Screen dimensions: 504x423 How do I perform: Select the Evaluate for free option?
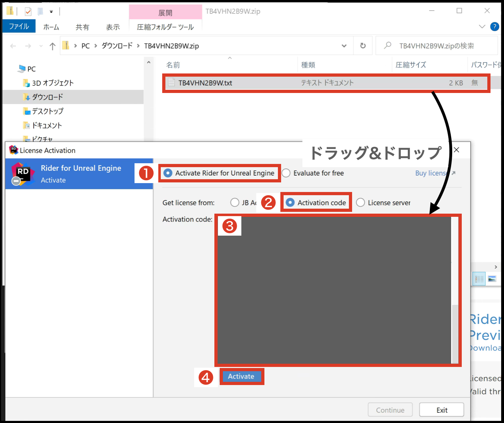pos(286,173)
